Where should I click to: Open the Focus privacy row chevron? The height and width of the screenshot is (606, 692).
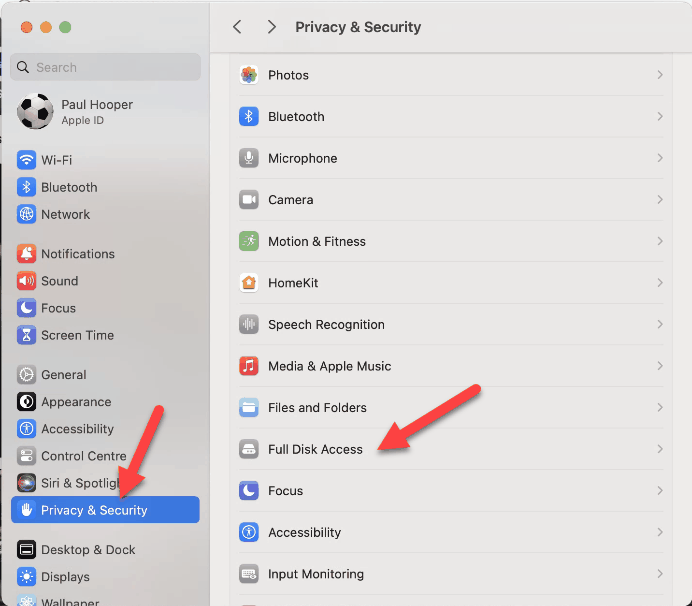pos(660,490)
